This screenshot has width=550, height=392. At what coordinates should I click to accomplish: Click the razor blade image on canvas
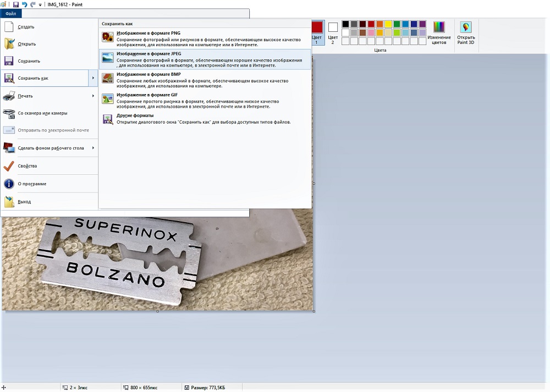pos(119,261)
